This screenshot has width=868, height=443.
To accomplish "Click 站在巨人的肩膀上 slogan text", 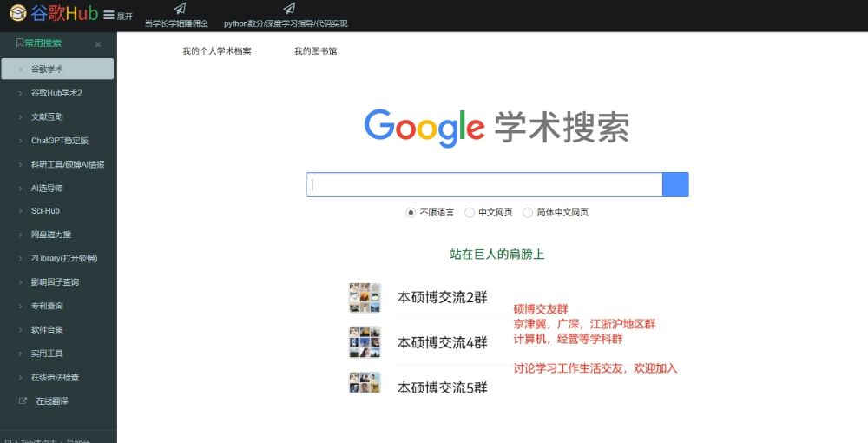I will point(497,255).
